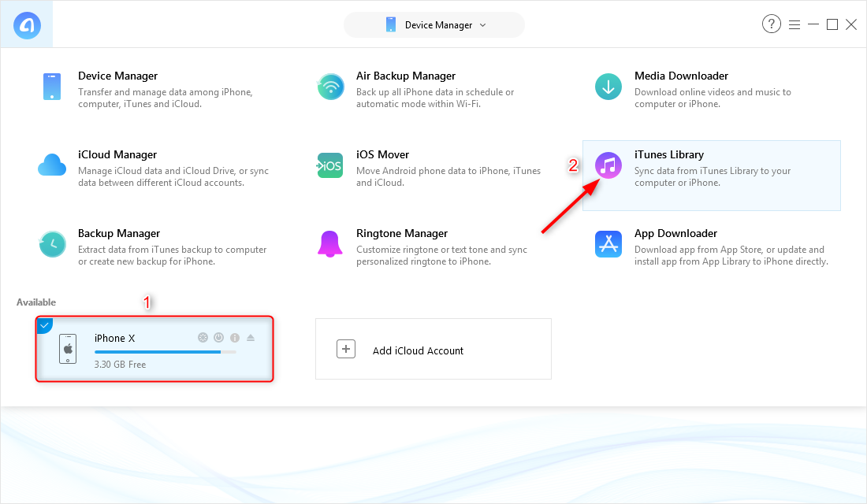Click the iTunes Library music note icon

[x=608, y=165]
